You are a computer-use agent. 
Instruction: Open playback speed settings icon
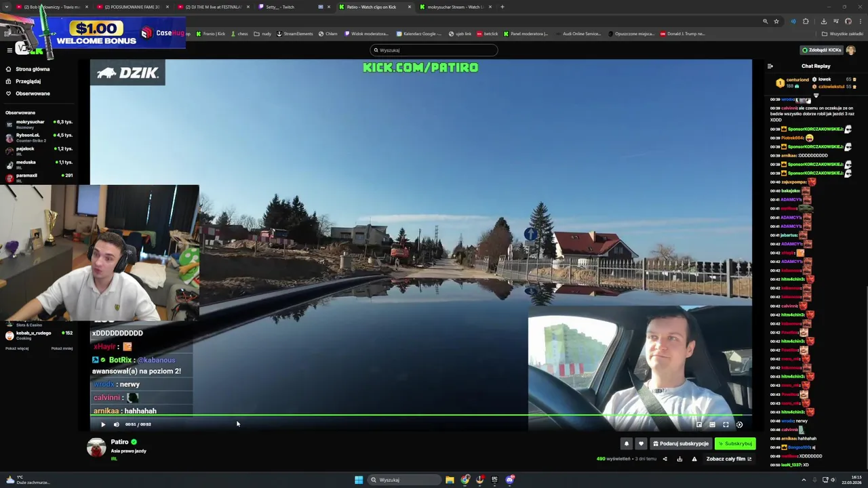click(739, 425)
